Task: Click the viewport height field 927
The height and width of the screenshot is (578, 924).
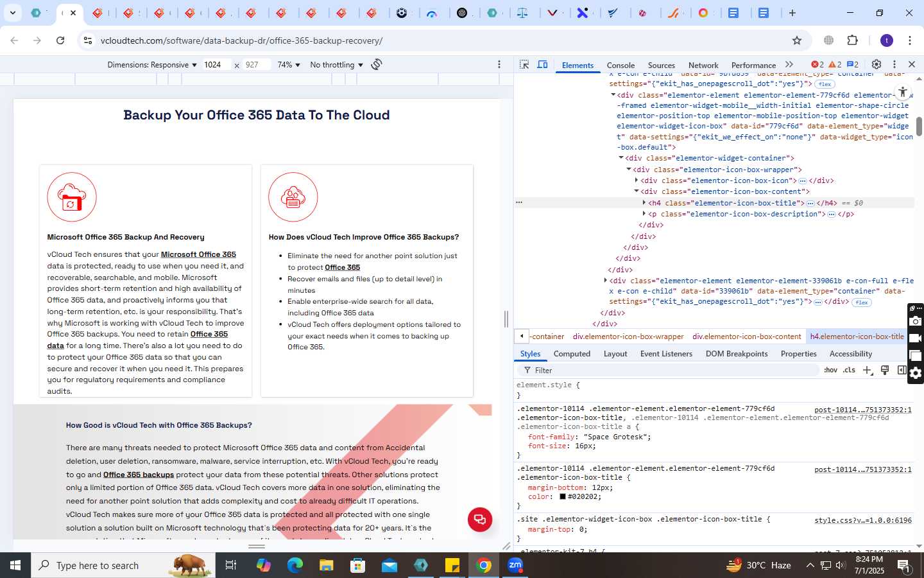Action: pyautogui.click(x=257, y=65)
